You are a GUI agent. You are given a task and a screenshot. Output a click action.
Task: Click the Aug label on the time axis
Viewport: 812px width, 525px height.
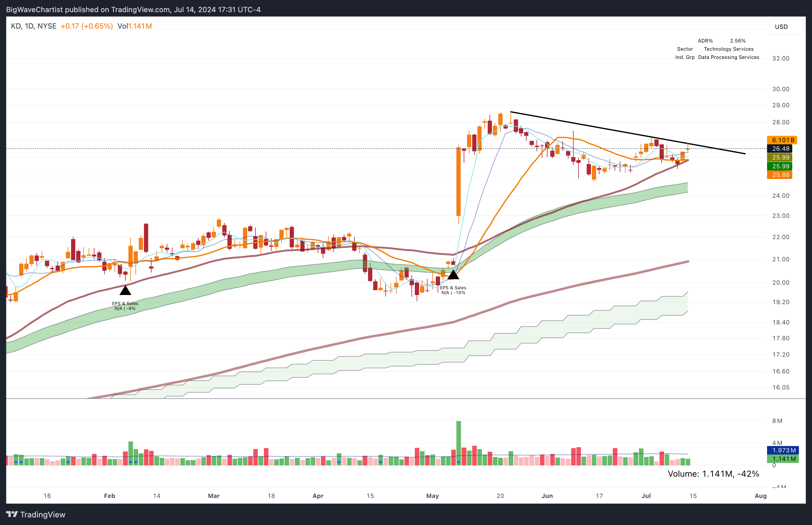point(761,496)
